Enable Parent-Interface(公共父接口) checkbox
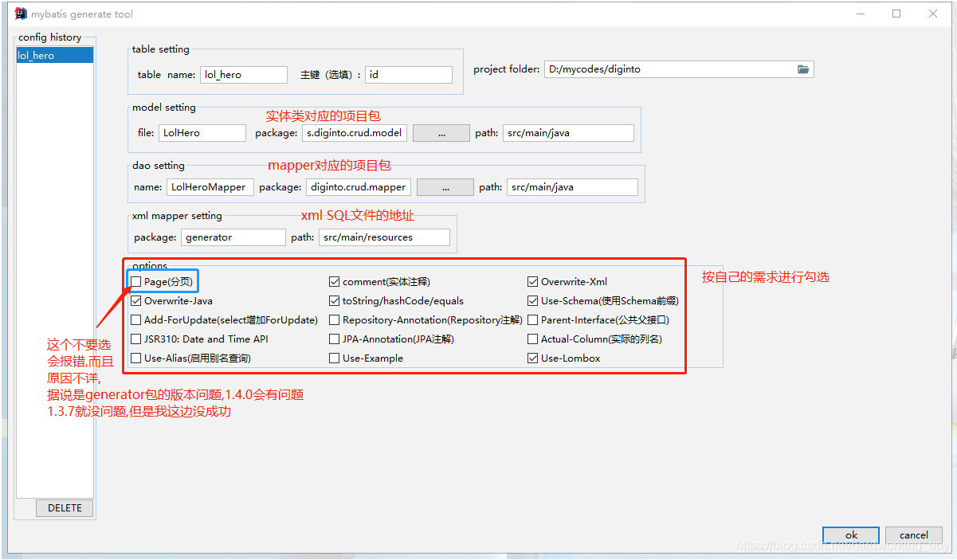Screen dimensions: 957x560 click(533, 320)
